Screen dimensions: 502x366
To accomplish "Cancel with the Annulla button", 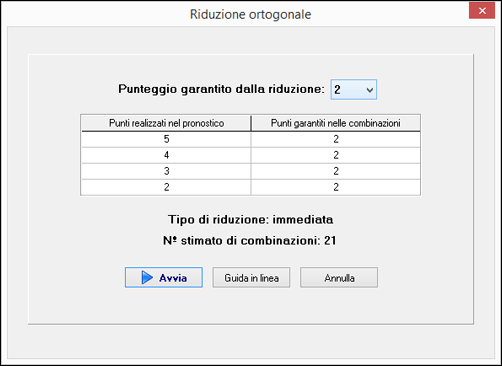I will 339,277.
